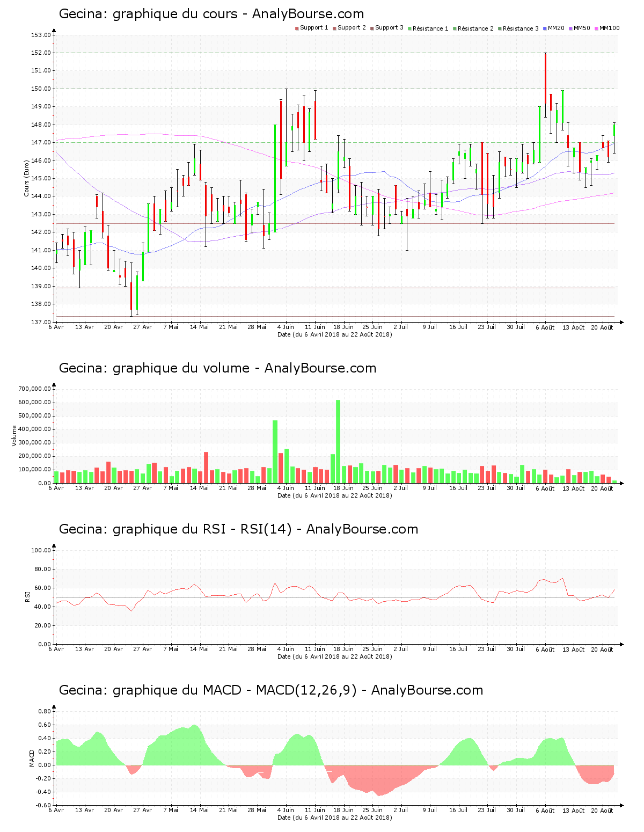Select the Support 3 legend label
The width and height of the screenshot is (644, 832).
coord(389,28)
